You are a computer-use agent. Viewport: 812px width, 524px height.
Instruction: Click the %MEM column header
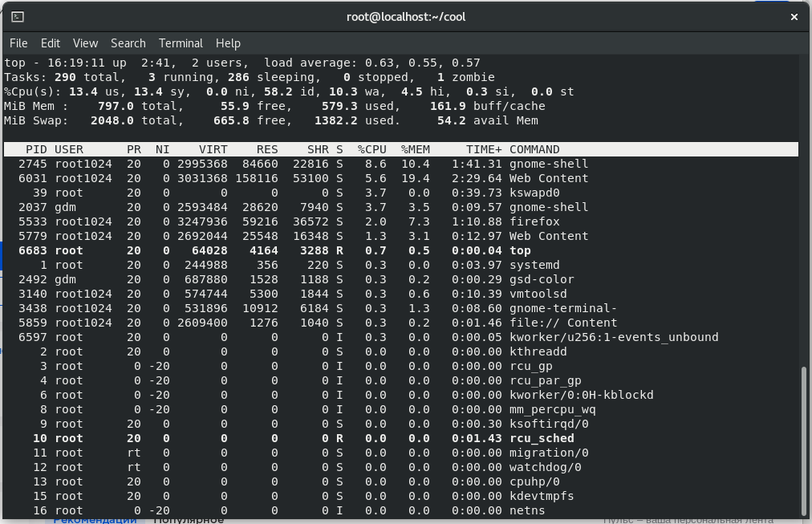click(416, 149)
